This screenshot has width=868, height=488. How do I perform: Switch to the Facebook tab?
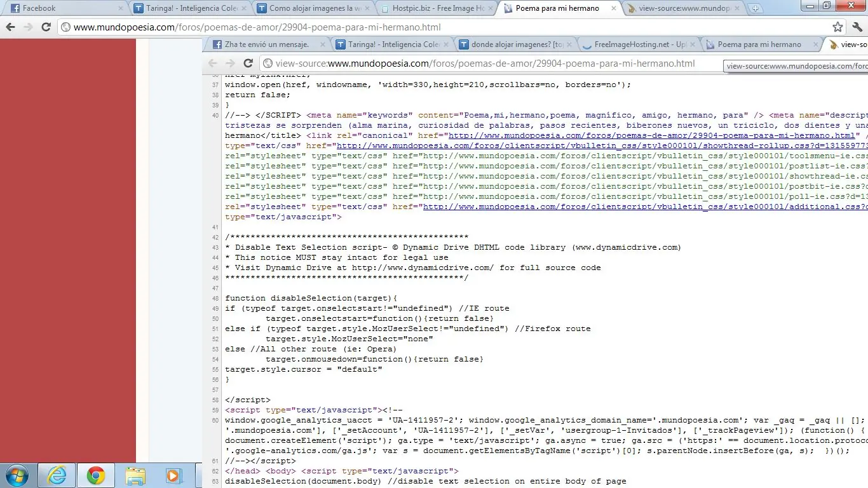tap(65, 9)
